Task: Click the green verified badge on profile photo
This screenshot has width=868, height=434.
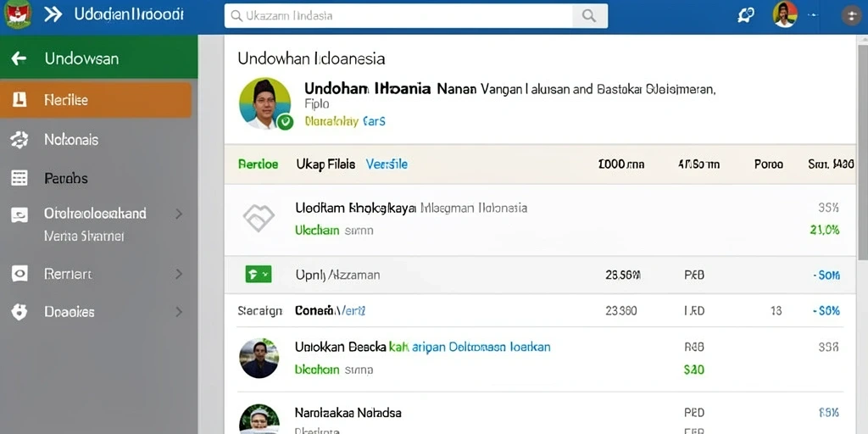Action: click(285, 121)
